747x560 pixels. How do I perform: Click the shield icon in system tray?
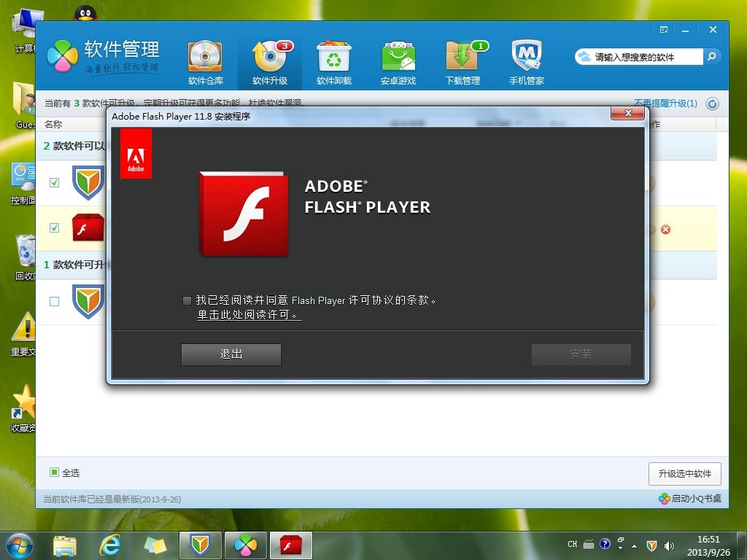click(x=651, y=545)
